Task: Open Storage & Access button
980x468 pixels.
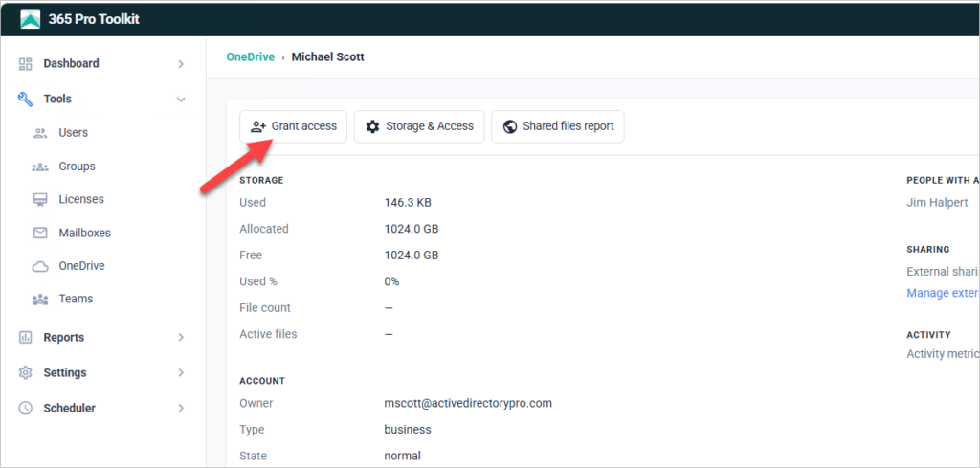Action: point(419,126)
